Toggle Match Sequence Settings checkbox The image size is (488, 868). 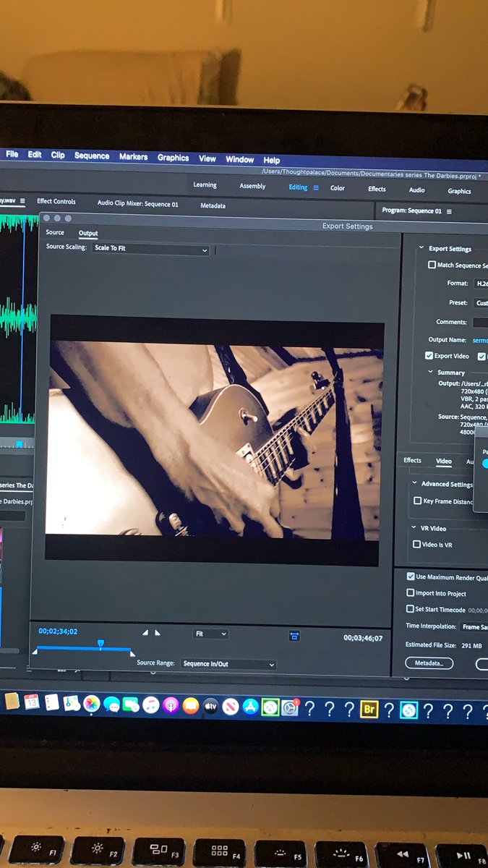(432, 265)
